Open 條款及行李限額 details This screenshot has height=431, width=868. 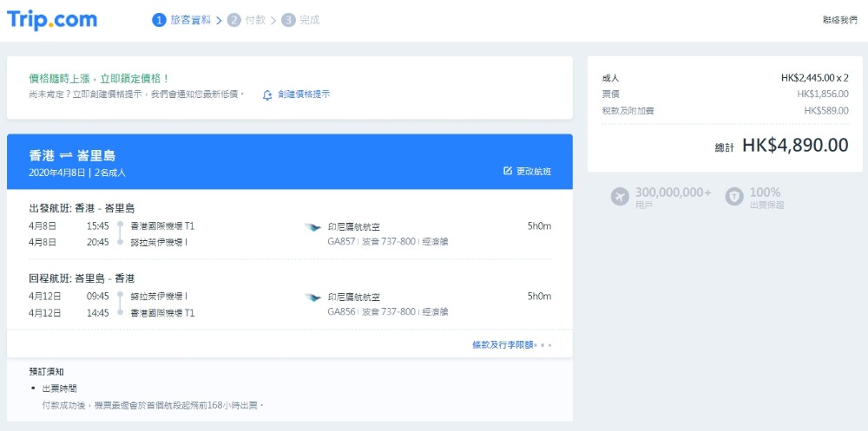click(502, 344)
